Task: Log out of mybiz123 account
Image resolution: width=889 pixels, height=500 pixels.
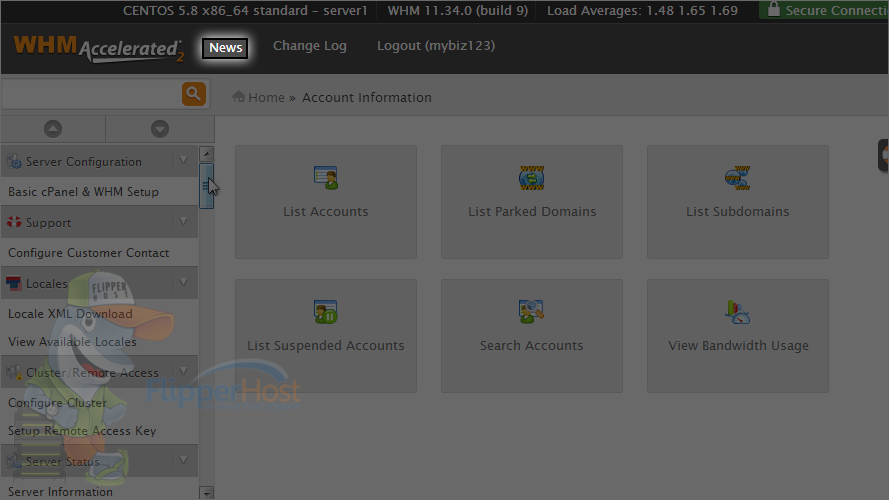Action: coord(436,46)
